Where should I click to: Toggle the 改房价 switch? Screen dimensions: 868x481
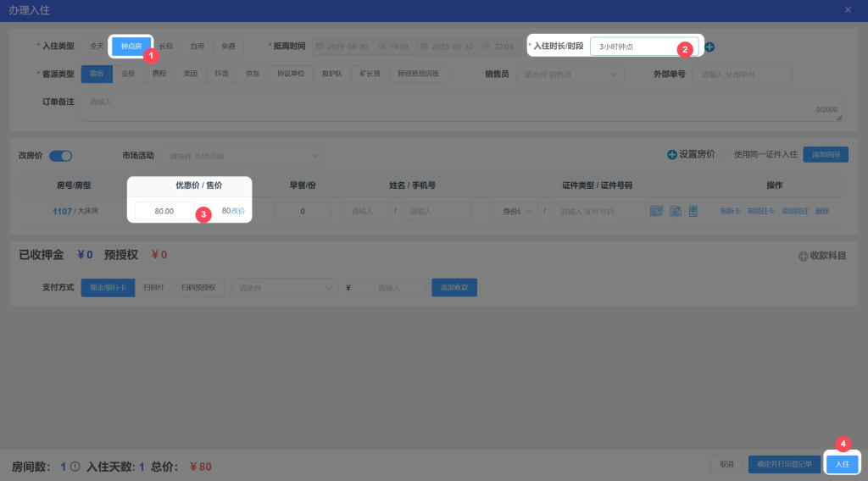(x=60, y=156)
